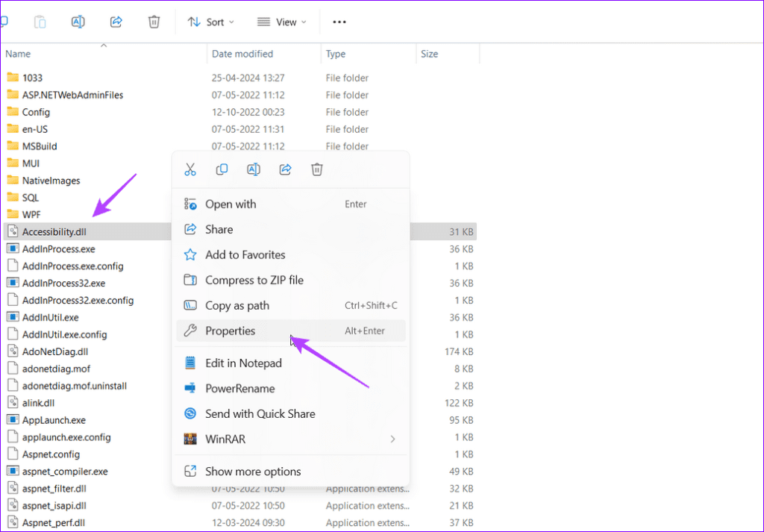This screenshot has width=764, height=532.
Task: Click the Rename icon in the top toolbar
Action: pyautogui.click(x=78, y=22)
